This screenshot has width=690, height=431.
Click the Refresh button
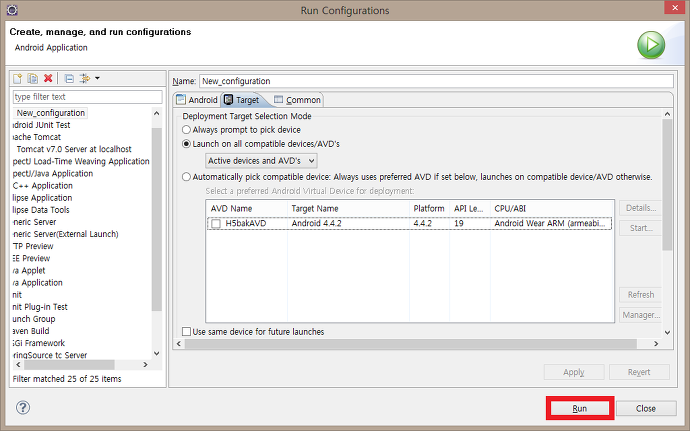pos(640,295)
